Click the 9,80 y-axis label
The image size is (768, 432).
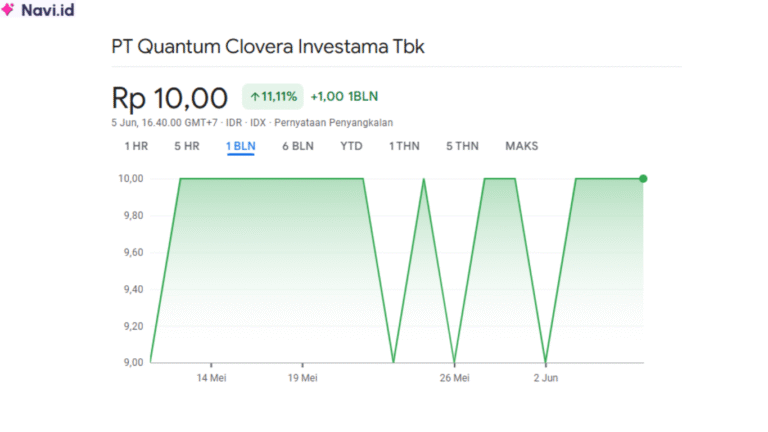coord(133,216)
